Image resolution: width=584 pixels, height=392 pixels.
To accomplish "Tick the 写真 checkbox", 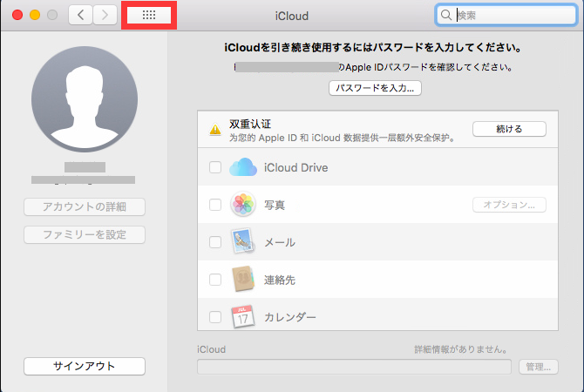I will tap(215, 205).
